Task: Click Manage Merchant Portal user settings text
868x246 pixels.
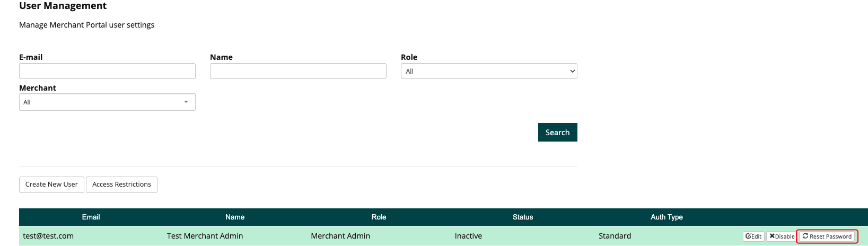Action: point(87,25)
